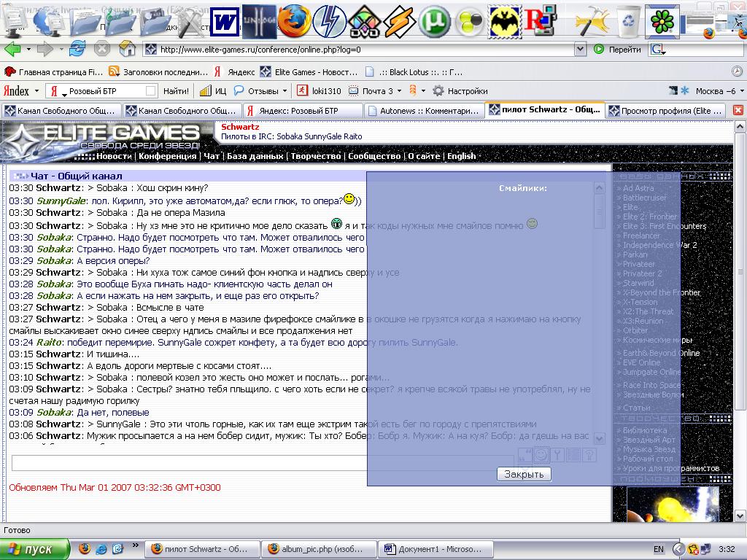Expand the URL address bar dropdown
Viewport: 747px width, 560px height.
coord(581,50)
